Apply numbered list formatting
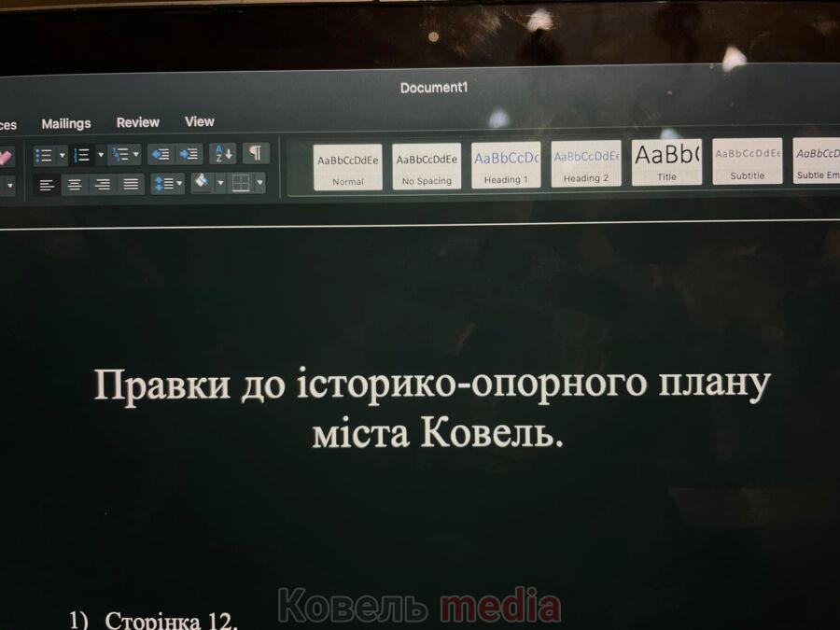The image size is (840, 630). (82, 155)
